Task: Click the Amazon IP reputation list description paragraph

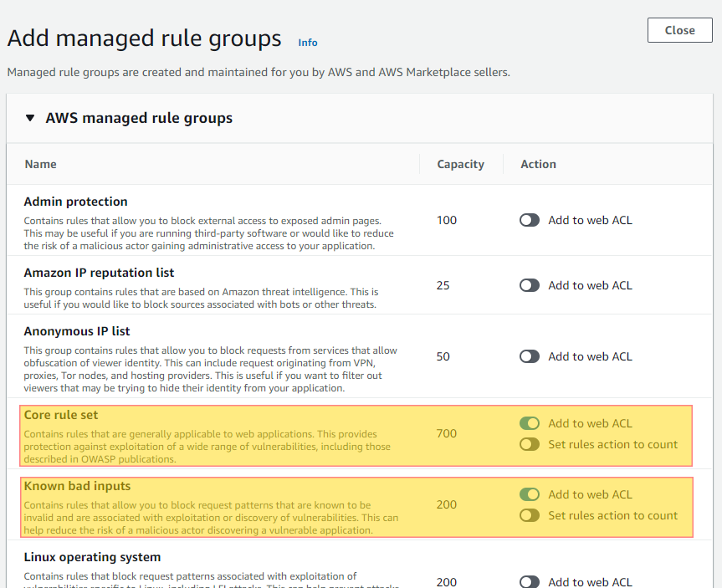Action: (x=202, y=298)
